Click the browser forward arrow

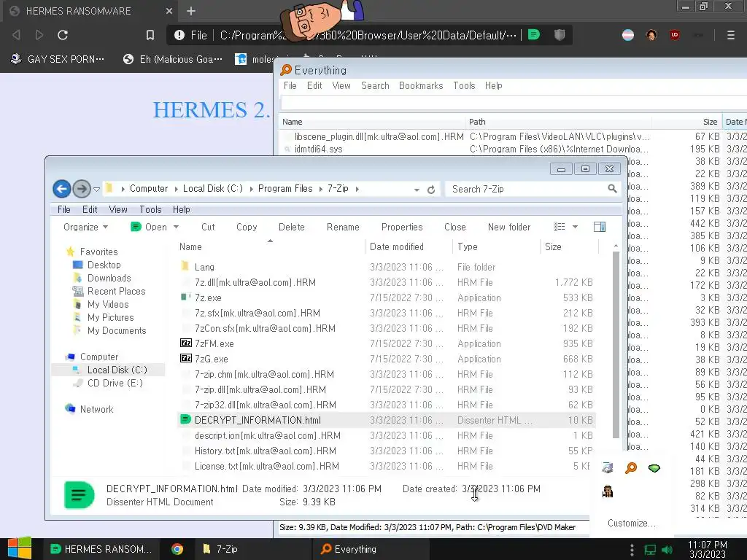coord(39,35)
